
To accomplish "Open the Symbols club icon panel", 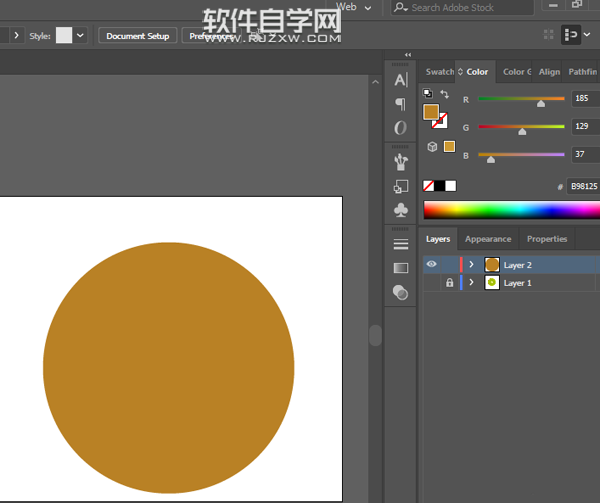I will 400,210.
